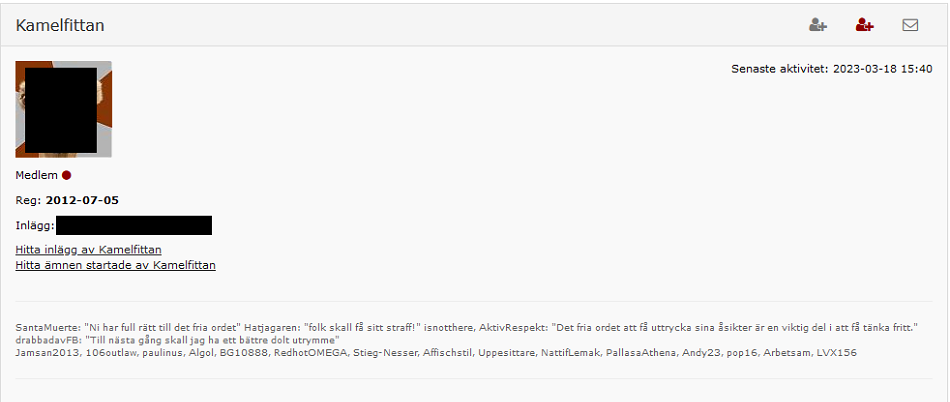Open the profile avatar image

(x=64, y=109)
